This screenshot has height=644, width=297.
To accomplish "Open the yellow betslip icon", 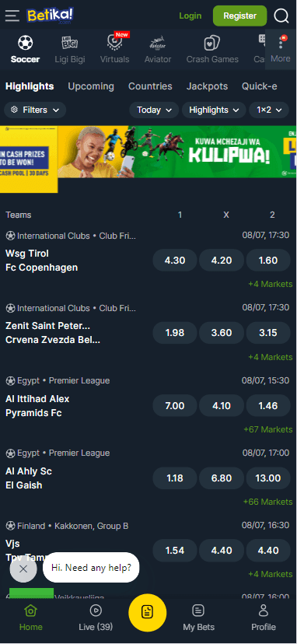I will (148, 612).
